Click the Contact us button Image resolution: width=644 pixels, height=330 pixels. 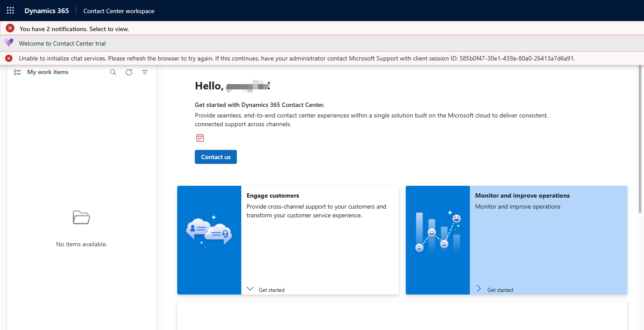216,157
